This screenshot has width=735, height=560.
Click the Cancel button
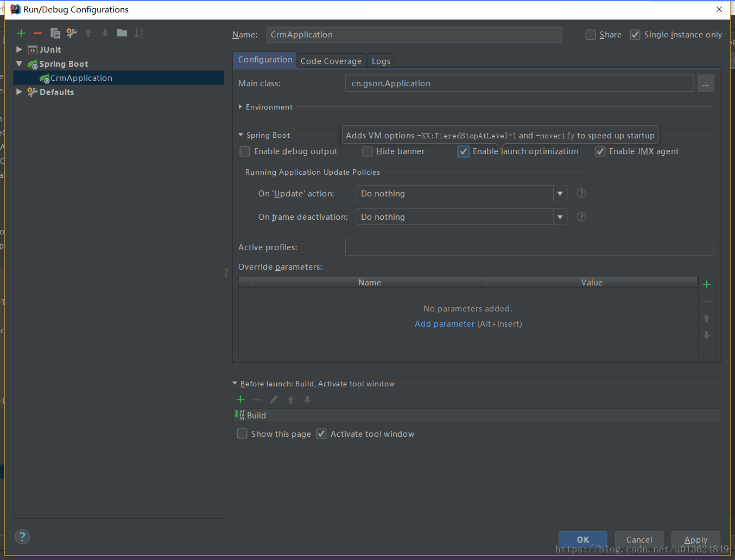[639, 539]
